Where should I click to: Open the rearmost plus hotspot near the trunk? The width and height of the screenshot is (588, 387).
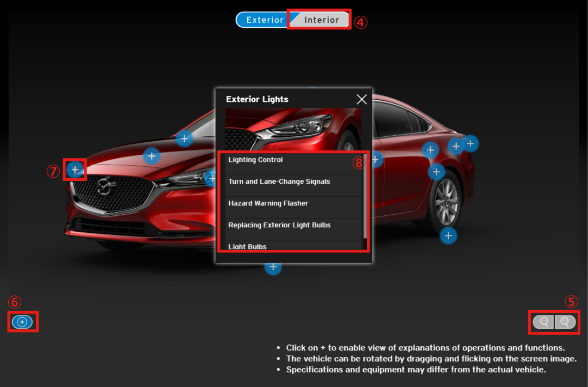[470, 143]
